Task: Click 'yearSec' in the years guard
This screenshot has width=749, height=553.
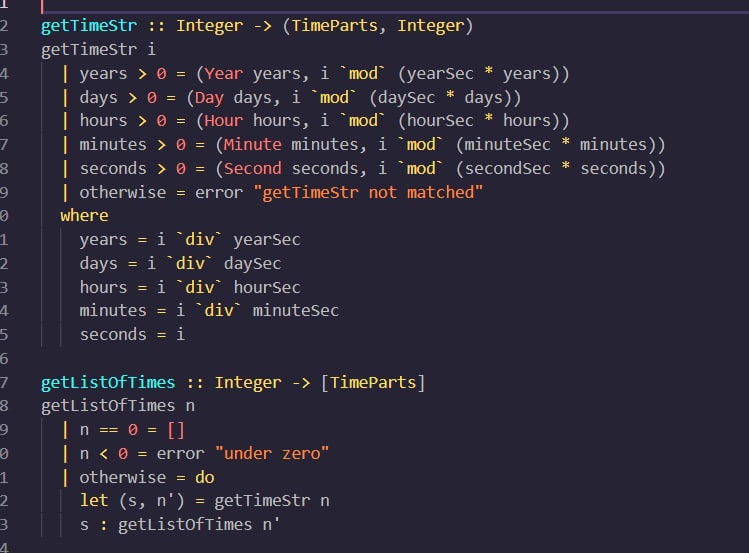Action: [440, 73]
